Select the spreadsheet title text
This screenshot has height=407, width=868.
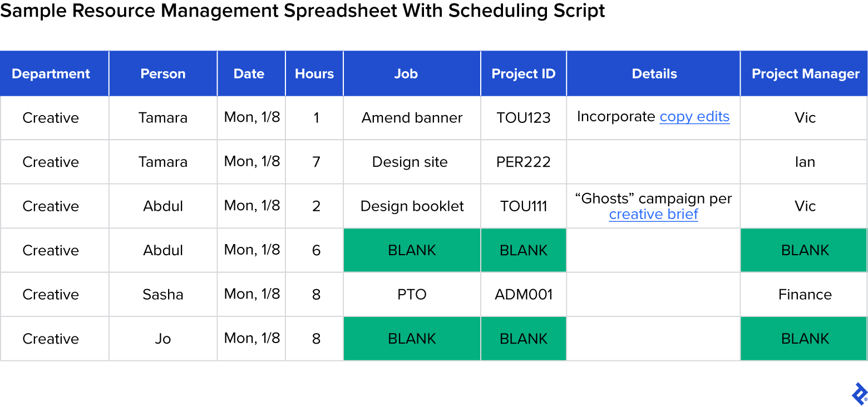point(302,11)
